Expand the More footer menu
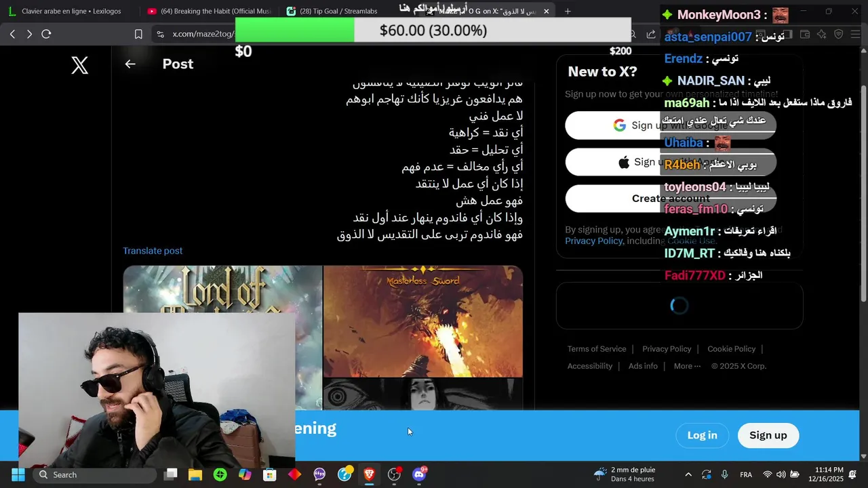The width and height of the screenshot is (868, 488). point(687,366)
